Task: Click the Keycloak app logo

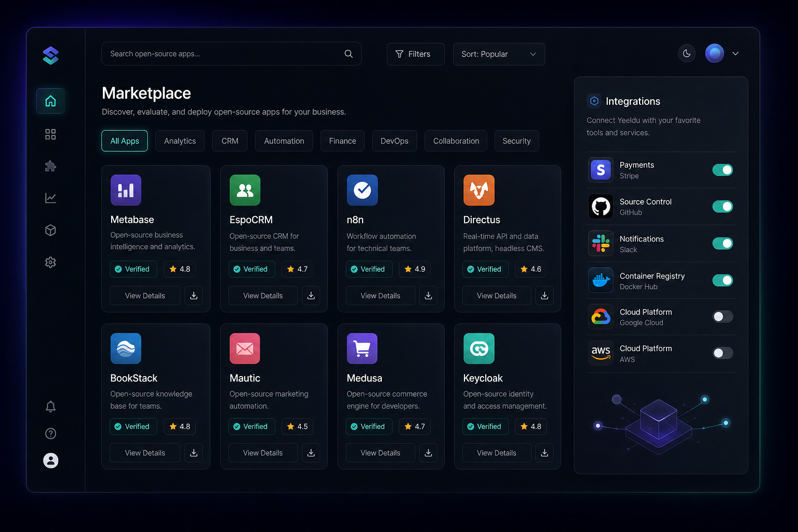Action: [x=479, y=349]
